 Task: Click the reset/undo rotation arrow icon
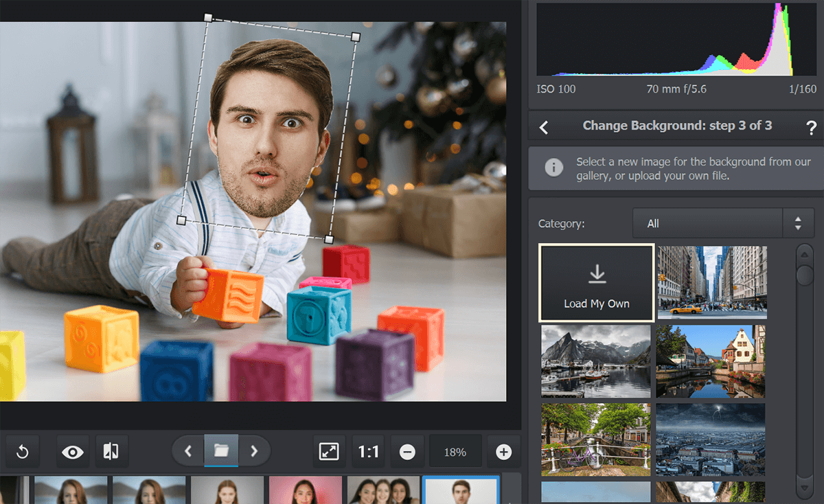tap(22, 451)
